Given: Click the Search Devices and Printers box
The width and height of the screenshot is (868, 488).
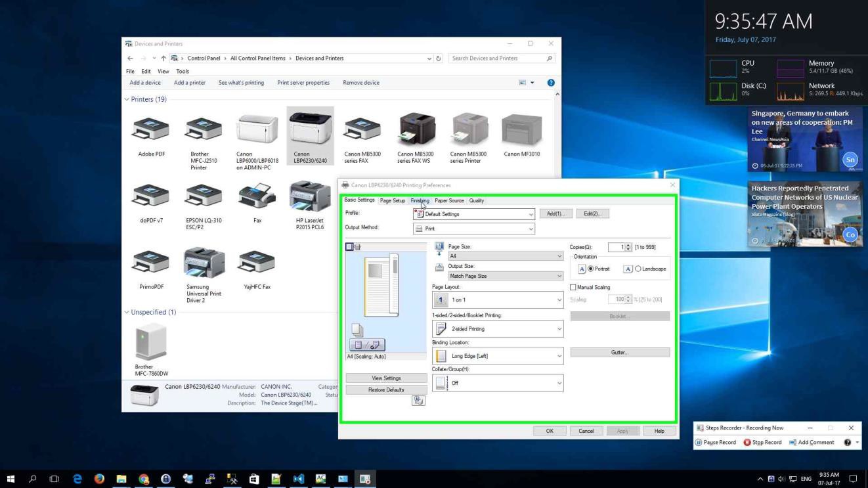Looking at the screenshot, I should point(502,58).
